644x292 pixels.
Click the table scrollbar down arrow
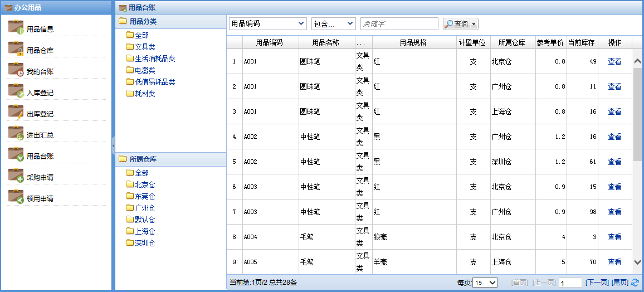click(x=637, y=262)
